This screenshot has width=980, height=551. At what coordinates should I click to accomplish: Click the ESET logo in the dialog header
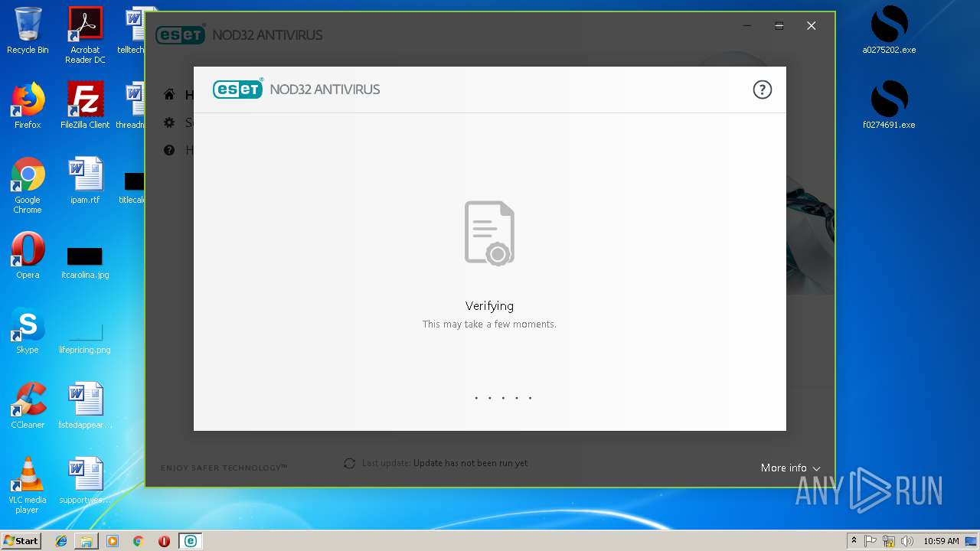click(x=238, y=89)
